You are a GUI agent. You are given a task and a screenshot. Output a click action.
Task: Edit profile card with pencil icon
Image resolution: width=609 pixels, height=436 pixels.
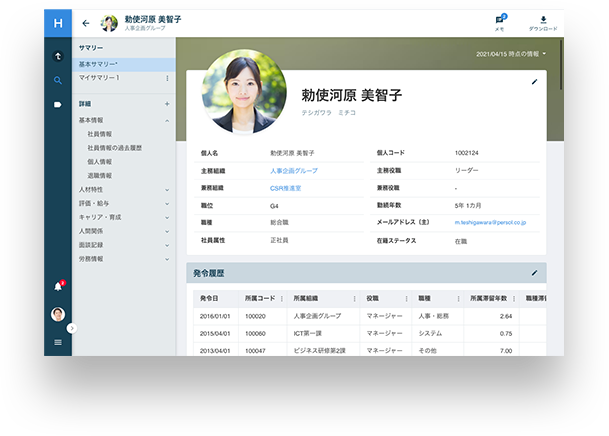(534, 82)
